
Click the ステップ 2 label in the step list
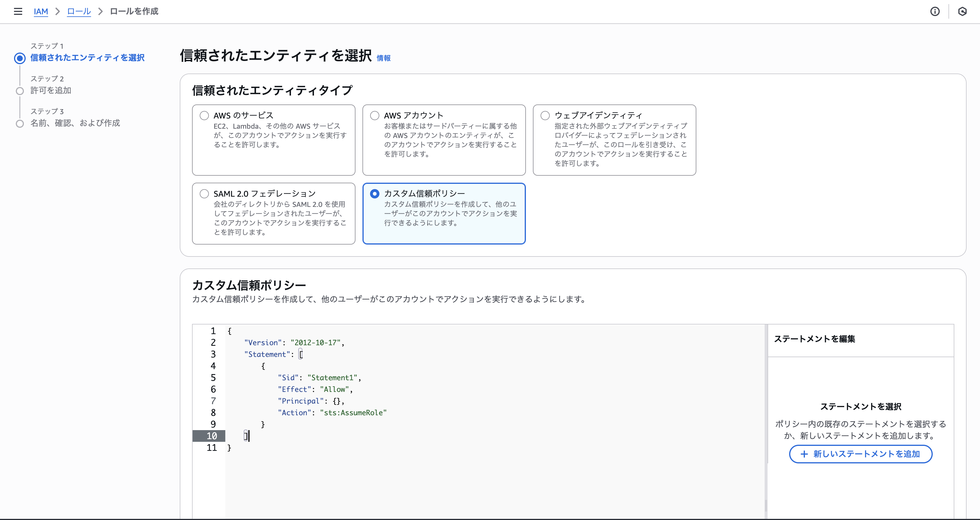(47, 79)
